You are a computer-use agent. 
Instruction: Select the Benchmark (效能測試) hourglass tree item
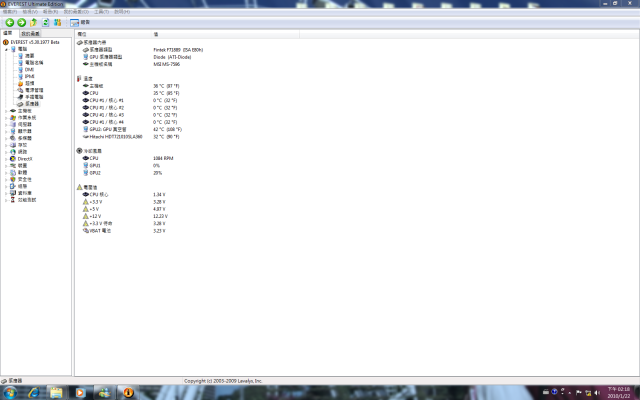coord(23,200)
